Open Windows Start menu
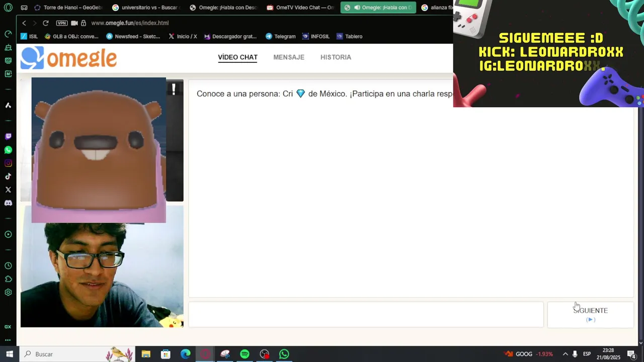The height and width of the screenshot is (362, 644). click(x=10, y=354)
